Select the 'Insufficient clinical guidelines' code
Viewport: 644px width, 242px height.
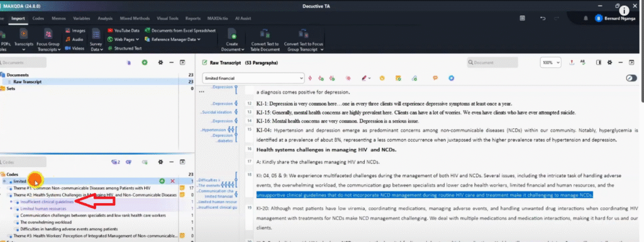point(47,202)
